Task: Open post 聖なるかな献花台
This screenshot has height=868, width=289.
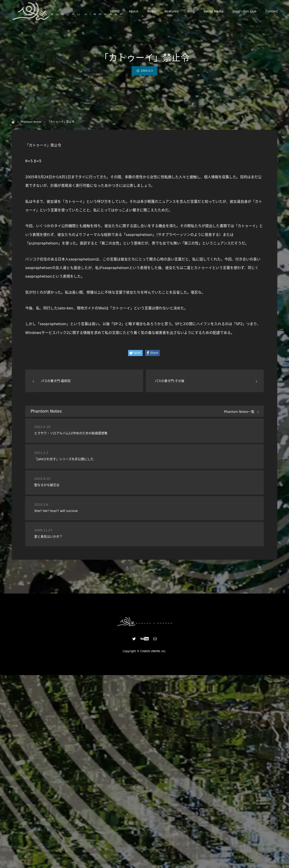Action: pos(47,485)
